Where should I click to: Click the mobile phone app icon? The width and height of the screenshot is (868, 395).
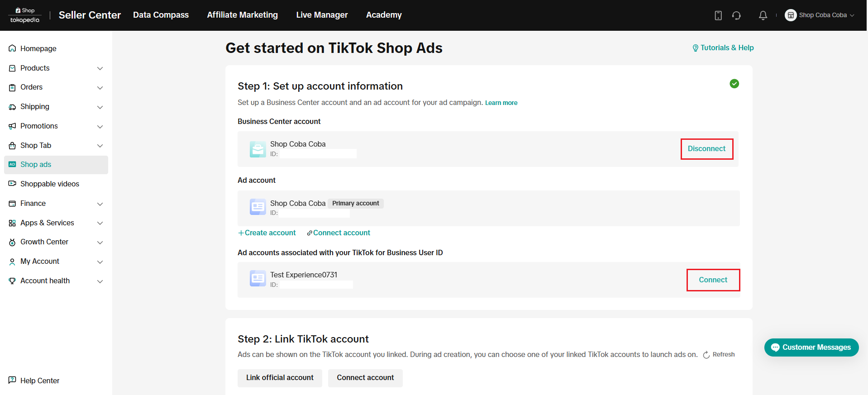point(718,15)
